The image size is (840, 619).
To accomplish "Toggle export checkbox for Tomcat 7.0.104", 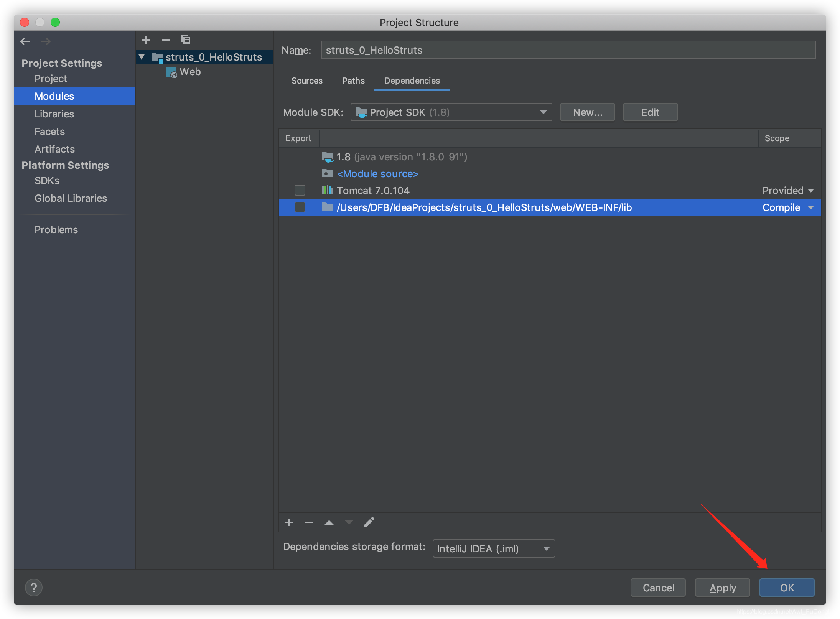I will pos(299,190).
